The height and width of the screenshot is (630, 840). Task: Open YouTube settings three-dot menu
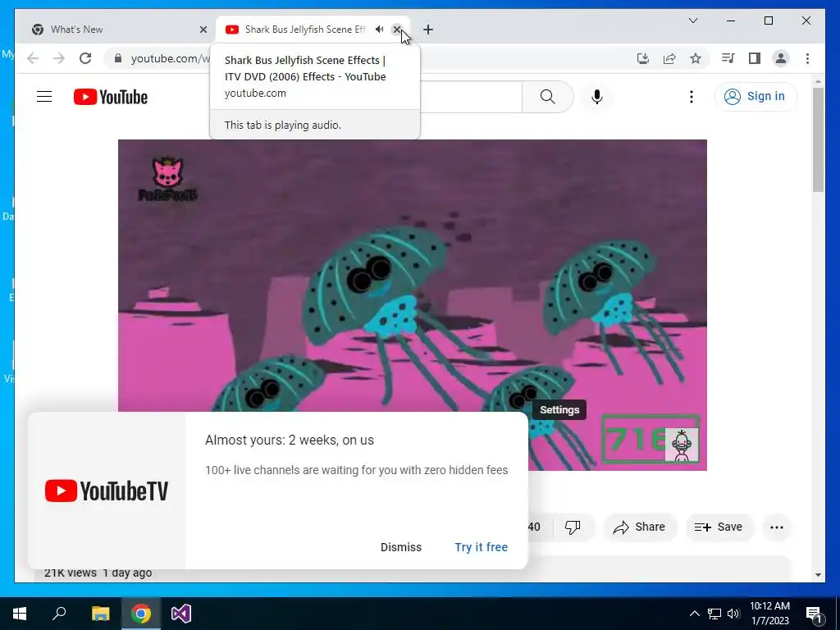click(x=691, y=97)
